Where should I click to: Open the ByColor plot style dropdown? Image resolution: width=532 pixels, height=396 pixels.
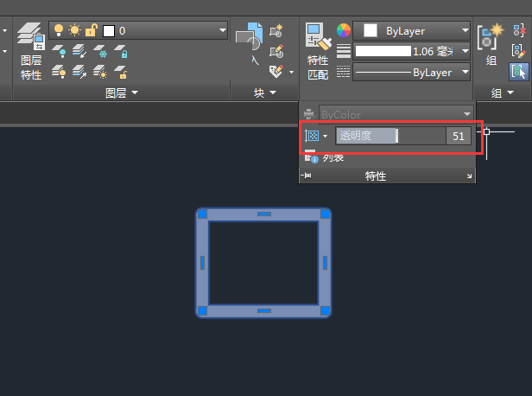point(467,114)
